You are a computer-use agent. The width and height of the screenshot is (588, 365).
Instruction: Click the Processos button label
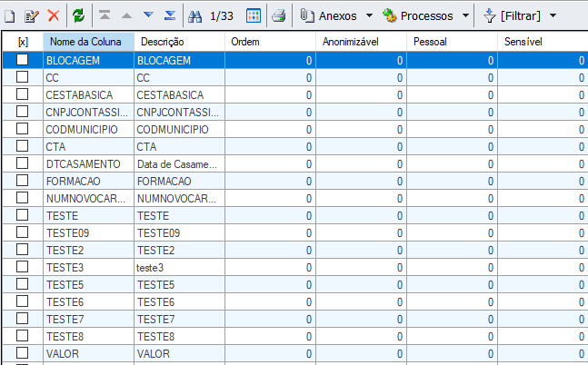tap(427, 16)
